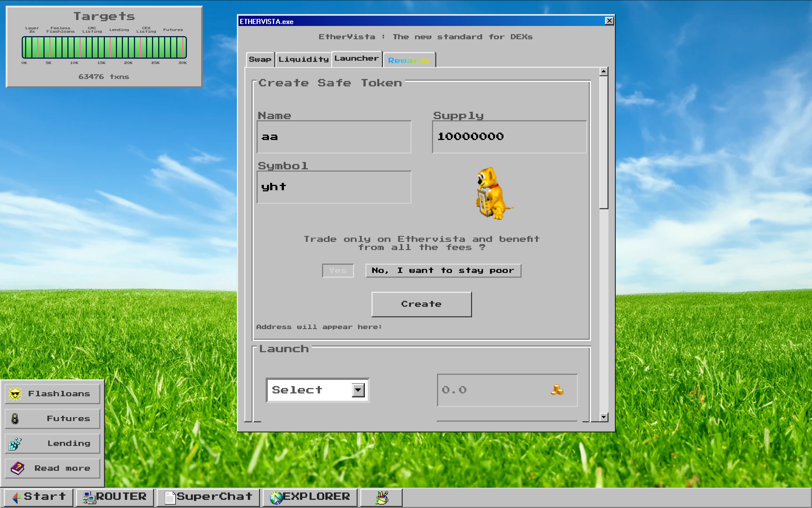Screen dimensions: 812x508
Task: Click the ROUTER taskbar label
Action: pyautogui.click(x=121, y=496)
